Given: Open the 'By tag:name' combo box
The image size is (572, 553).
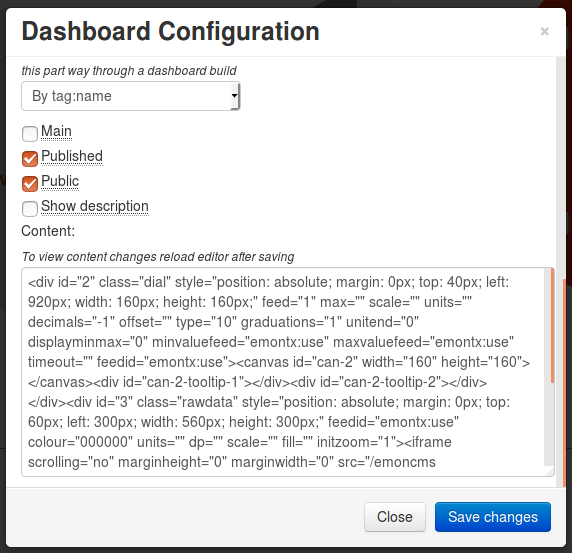Looking at the screenshot, I should tap(130, 96).
